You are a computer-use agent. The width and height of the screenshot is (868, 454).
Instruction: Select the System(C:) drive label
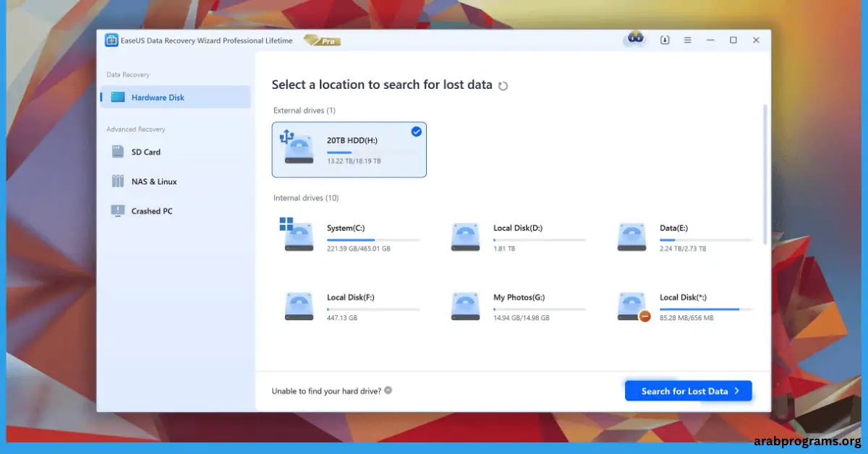tap(346, 228)
